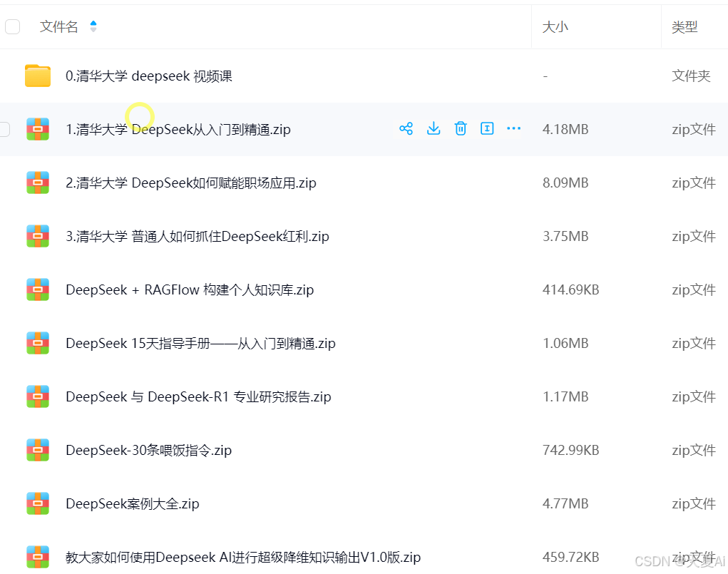This screenshot has height=574, width=728.
Task: Click the 大小 column header
Action: (555, 27)
